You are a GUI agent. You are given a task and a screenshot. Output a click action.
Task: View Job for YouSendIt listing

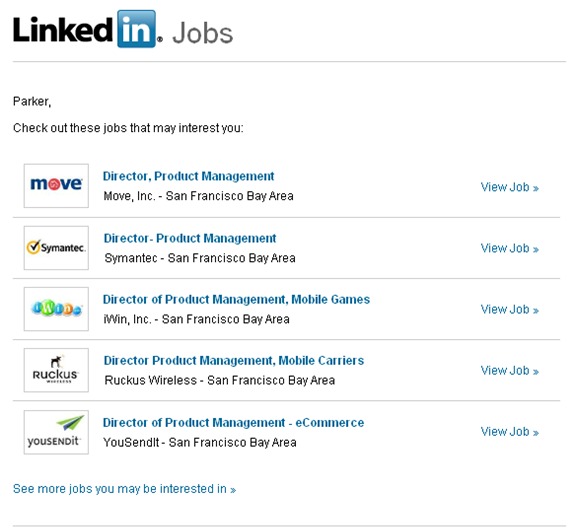[510, 432]
